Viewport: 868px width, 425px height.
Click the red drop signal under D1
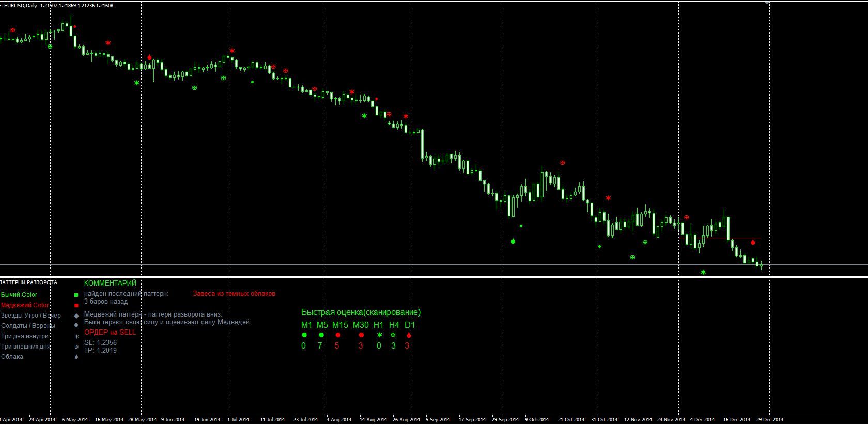(409, 335)
